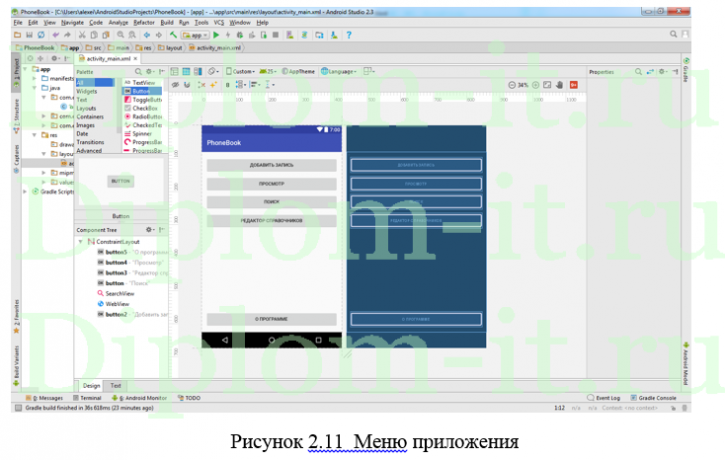The height and width of the screenshot is (460, 725).
Task: Click the Make Project hammer icon
Action: click(x=173, y=35)
